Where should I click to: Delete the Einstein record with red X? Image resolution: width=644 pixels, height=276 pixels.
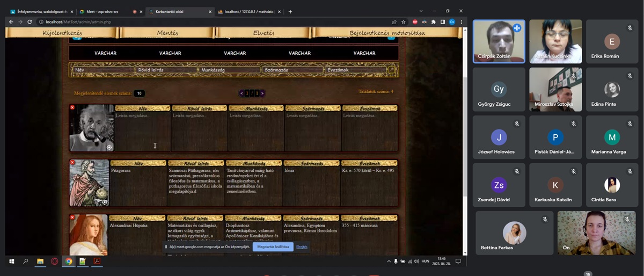[x=72, y=108]
